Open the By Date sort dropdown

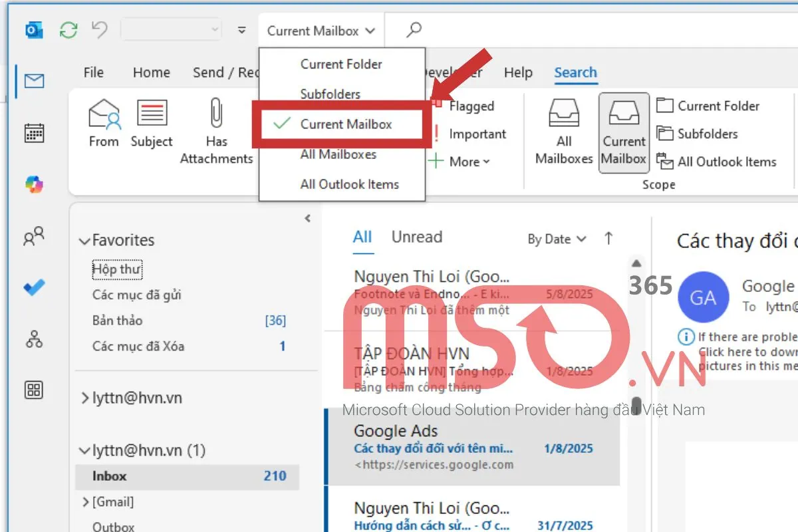click(x=557, y=239)
